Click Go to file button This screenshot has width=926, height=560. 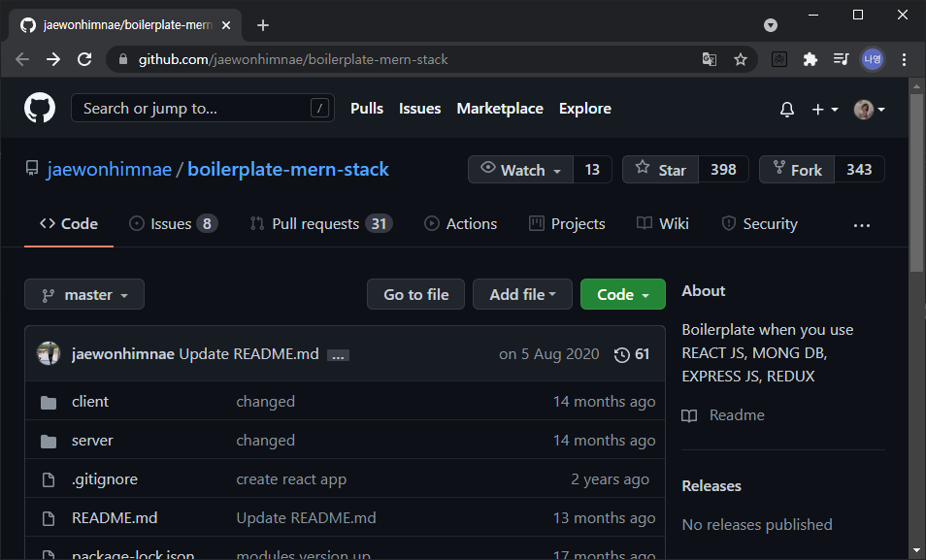click(415, 294)
